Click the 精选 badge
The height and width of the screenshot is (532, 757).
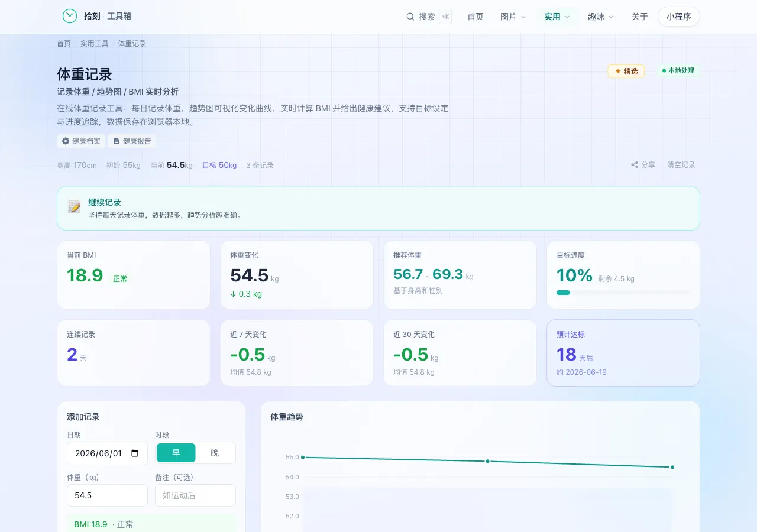626,71
